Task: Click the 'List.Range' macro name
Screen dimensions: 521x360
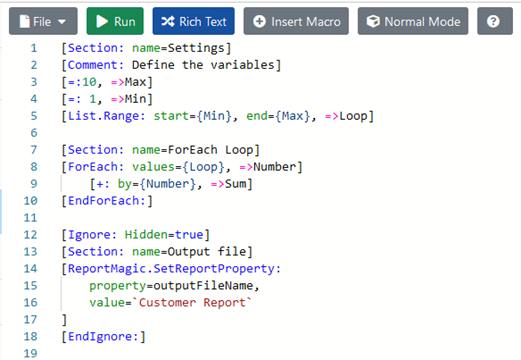Action: click(103, 116)
